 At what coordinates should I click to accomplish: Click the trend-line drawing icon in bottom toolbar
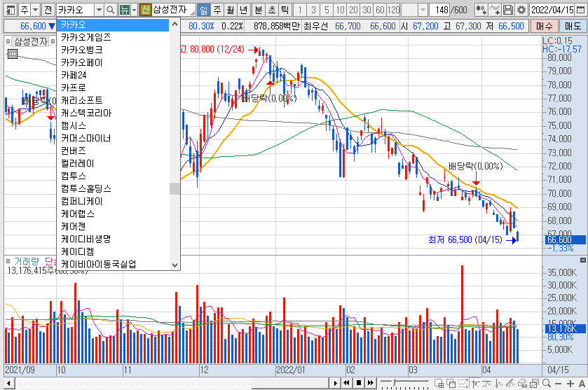click(510, 383)
